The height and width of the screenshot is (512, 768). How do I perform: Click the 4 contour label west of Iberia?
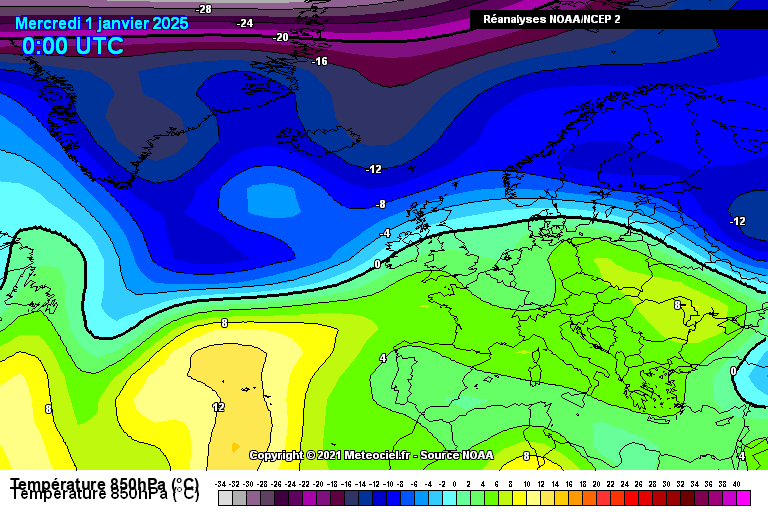click(382, 358)
